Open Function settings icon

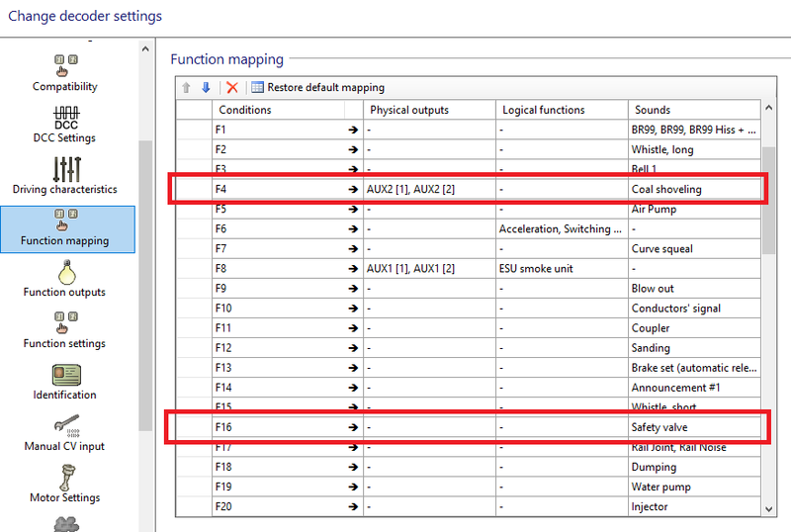[65, 322]
